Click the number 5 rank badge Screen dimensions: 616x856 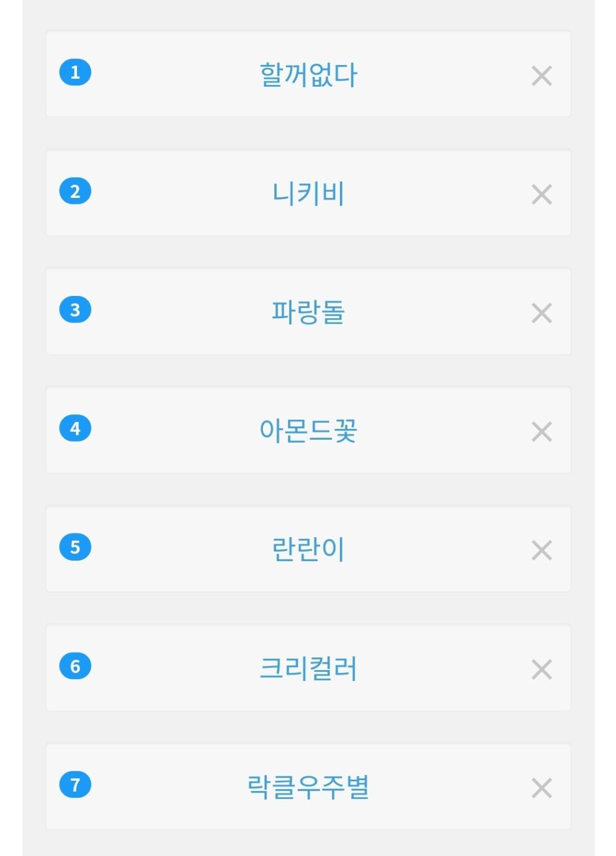[x=75, y=547]
